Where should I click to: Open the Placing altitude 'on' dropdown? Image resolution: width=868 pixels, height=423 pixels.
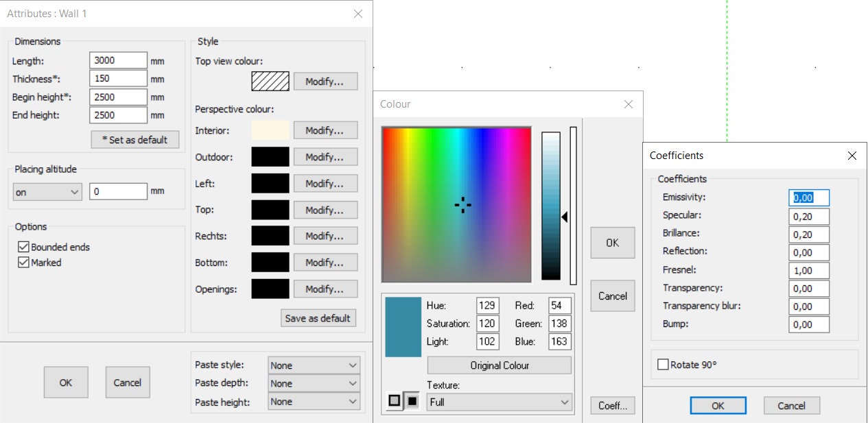point(47,192)
